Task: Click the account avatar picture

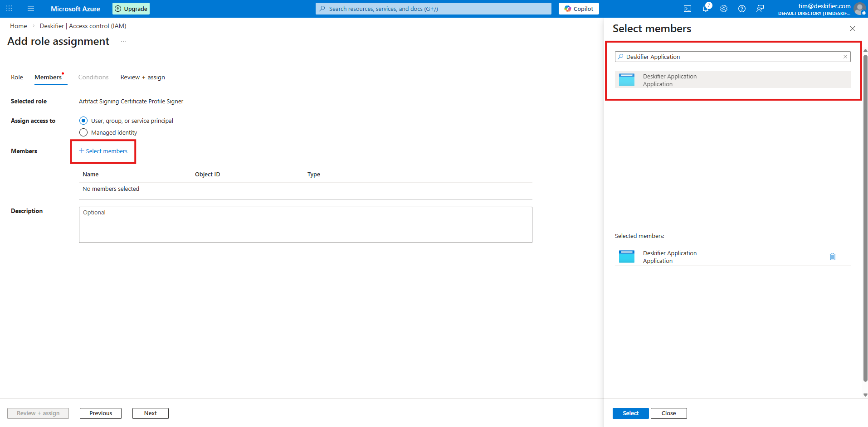Action: point(859,9)
